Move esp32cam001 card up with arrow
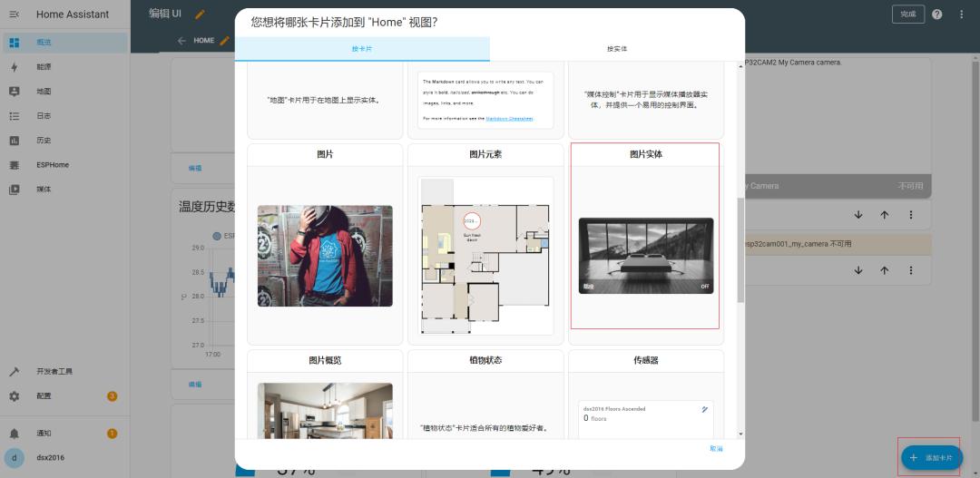The image size is (980, 478). pyautogui.click(x=885, y=270)
